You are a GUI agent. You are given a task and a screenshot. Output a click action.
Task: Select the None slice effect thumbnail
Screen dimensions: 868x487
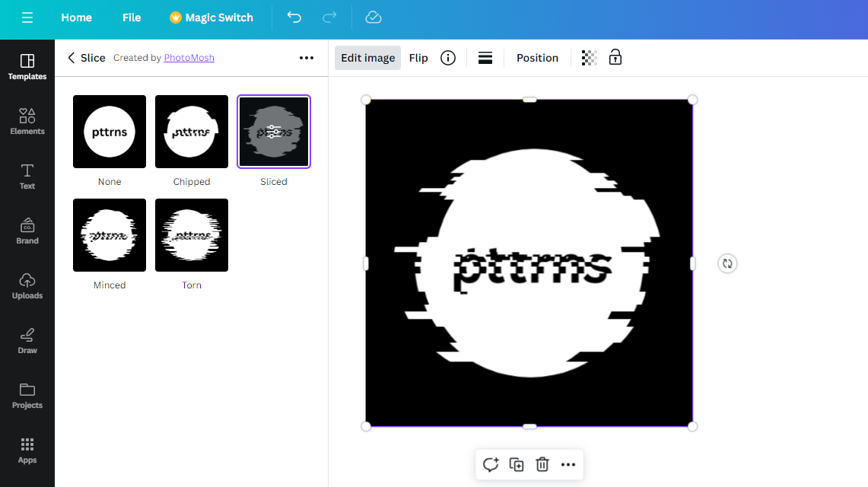pyautogui.click(x=110, y=132)
